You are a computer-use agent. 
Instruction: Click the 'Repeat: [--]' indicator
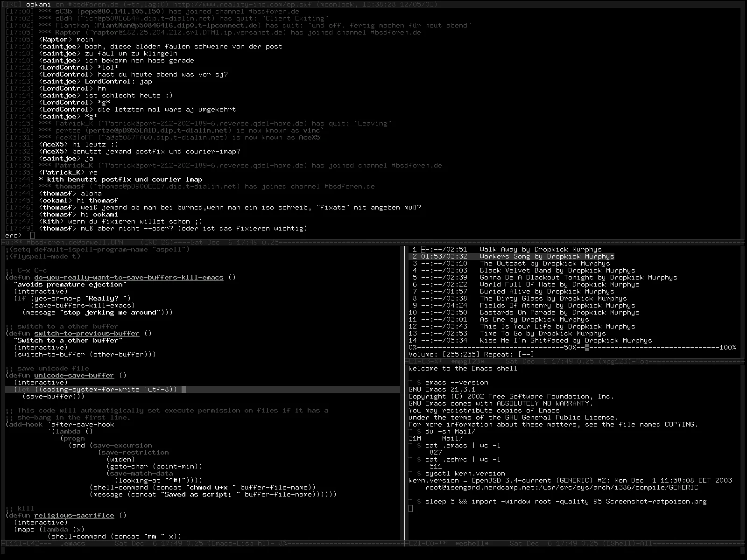[x=509, y=354]
